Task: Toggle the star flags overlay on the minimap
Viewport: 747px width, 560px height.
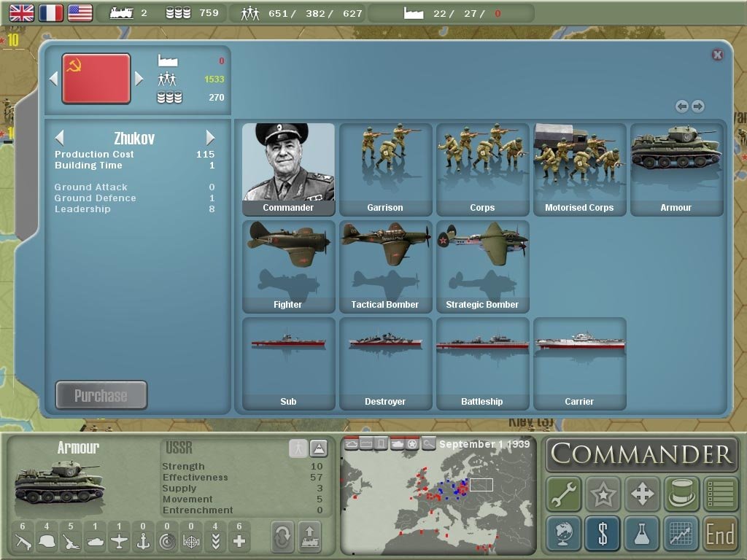Action: click(x=412, y=443)
